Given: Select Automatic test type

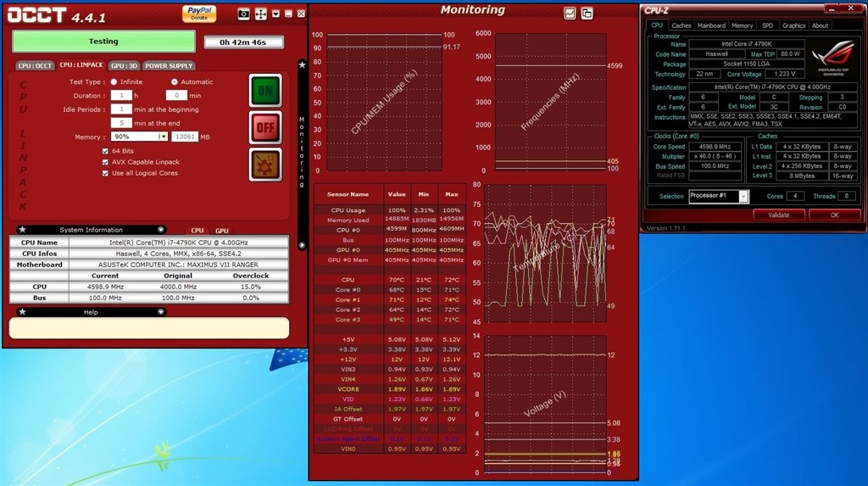Looking at the screenshot, I should pos(175,81).
